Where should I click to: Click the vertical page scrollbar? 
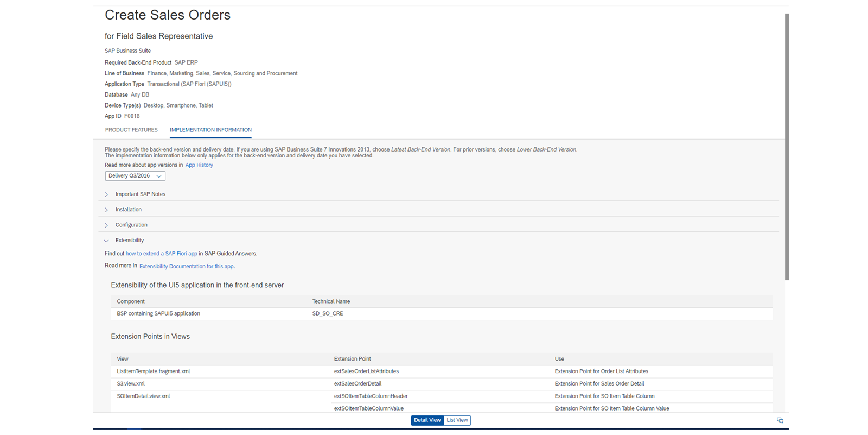787,147
